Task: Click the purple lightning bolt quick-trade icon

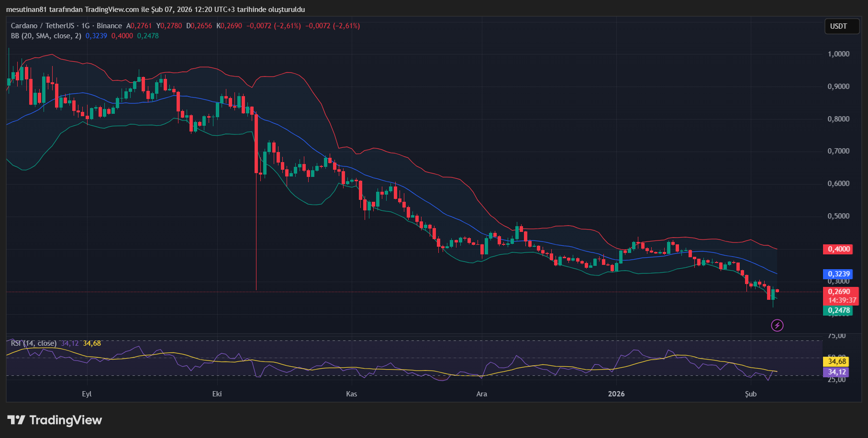Action: (778, 326)
